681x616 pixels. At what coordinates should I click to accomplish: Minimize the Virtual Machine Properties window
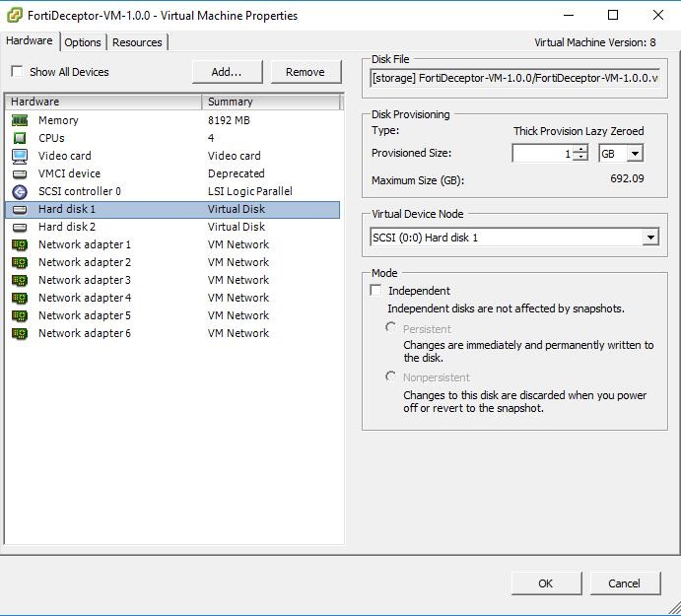point(569,15)
